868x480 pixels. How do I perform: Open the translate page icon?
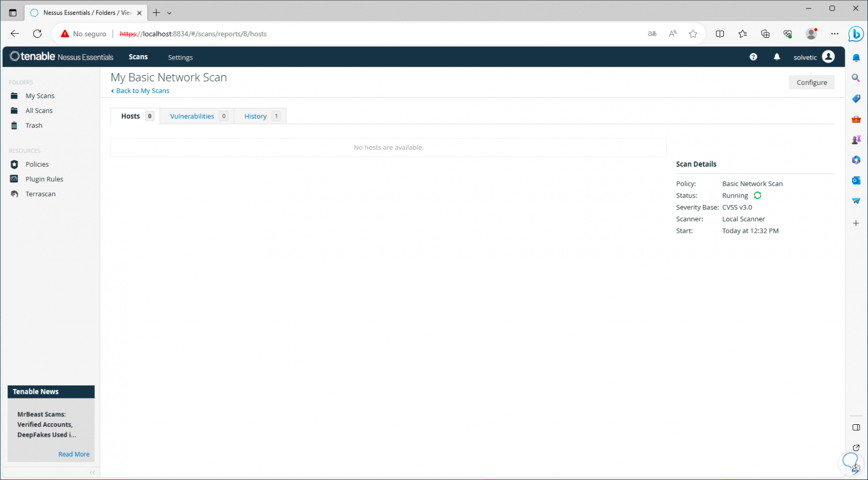[x=652, y=34]
